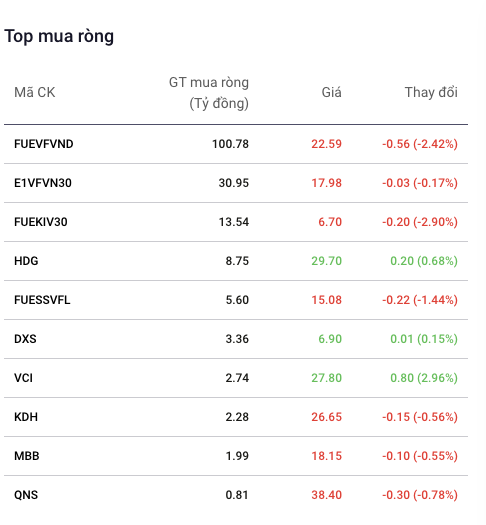Select the FUESSVFL ticker
486x525 pixels.
pos(42,300)
